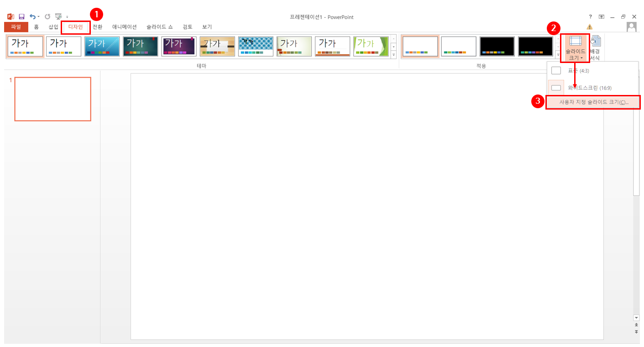Switch to the 전환 tab
This screenshot has height=347, width=644.
pyautogui.click(x=98, y=27)
